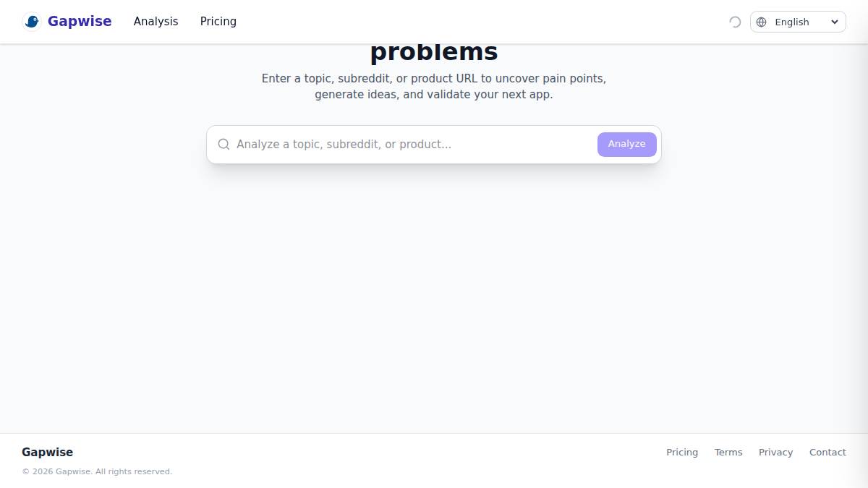The height and width of the screenshot is (488, 868).
Task: Open the Analysis navigation item
Action: (x=156, y=22)
